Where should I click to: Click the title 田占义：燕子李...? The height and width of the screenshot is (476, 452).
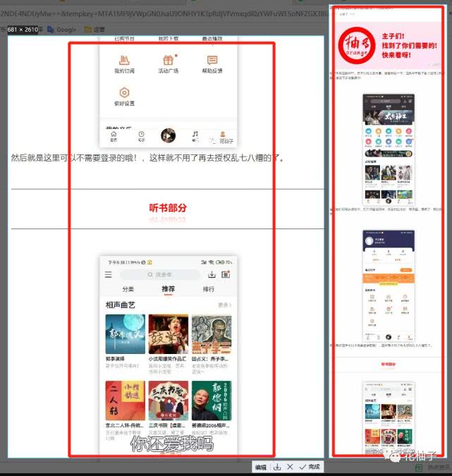point(210,359)
